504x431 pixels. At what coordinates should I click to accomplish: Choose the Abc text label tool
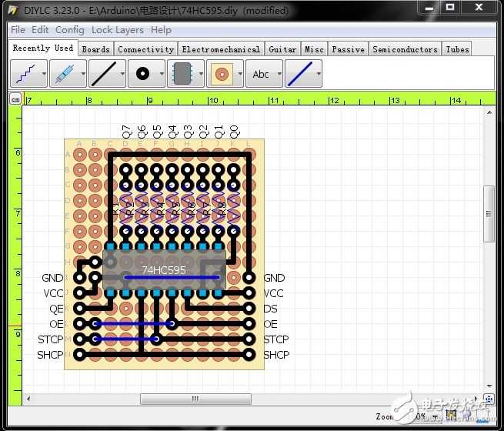click(261, 74)
